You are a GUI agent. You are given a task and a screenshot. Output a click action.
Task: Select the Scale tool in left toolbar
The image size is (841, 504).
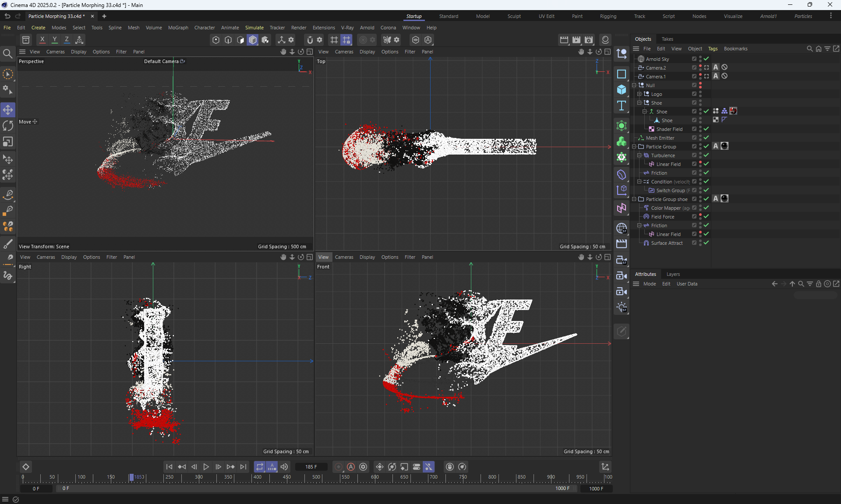coord(8,142)
